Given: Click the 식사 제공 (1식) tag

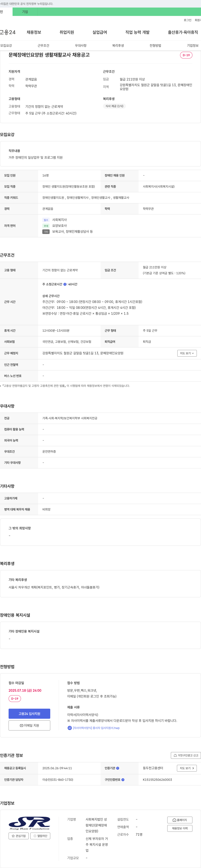Looking at the screenshot, I should (114, 106).
